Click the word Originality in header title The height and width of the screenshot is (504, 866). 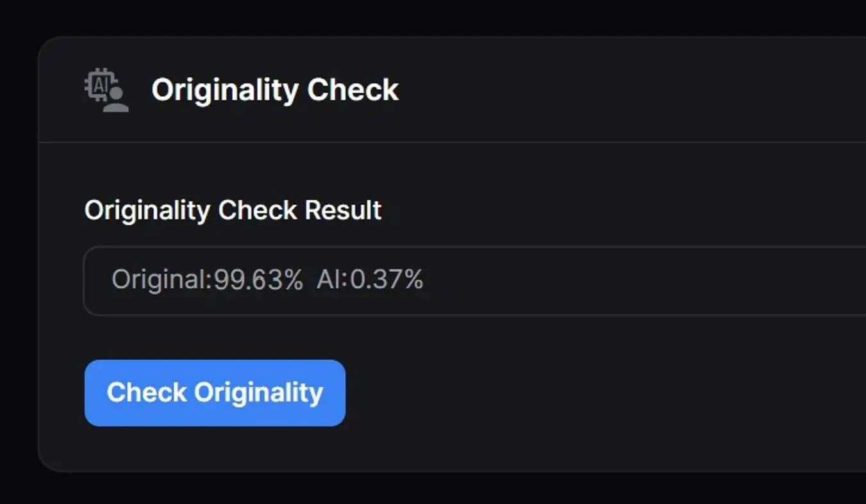click(x=225, y=90)
